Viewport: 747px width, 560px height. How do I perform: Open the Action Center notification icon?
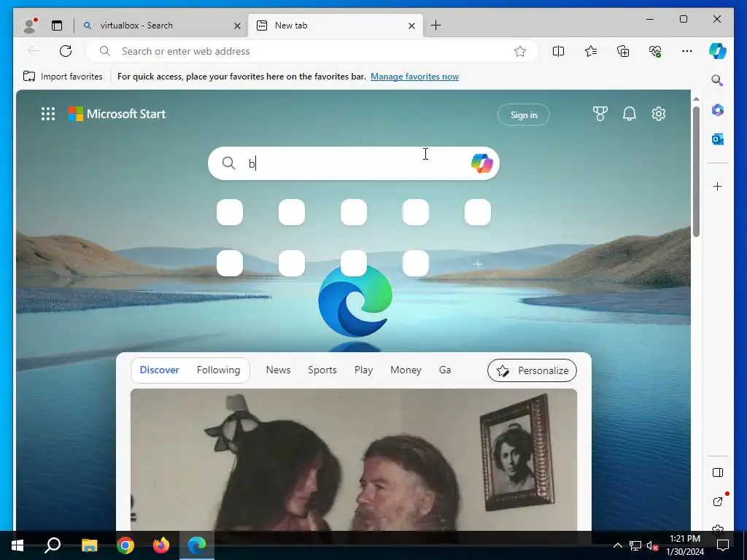723,545
